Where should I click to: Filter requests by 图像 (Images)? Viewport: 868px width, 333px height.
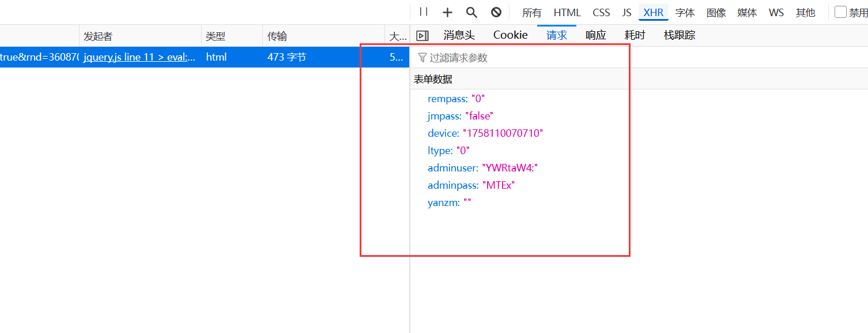tap(716, 13)
